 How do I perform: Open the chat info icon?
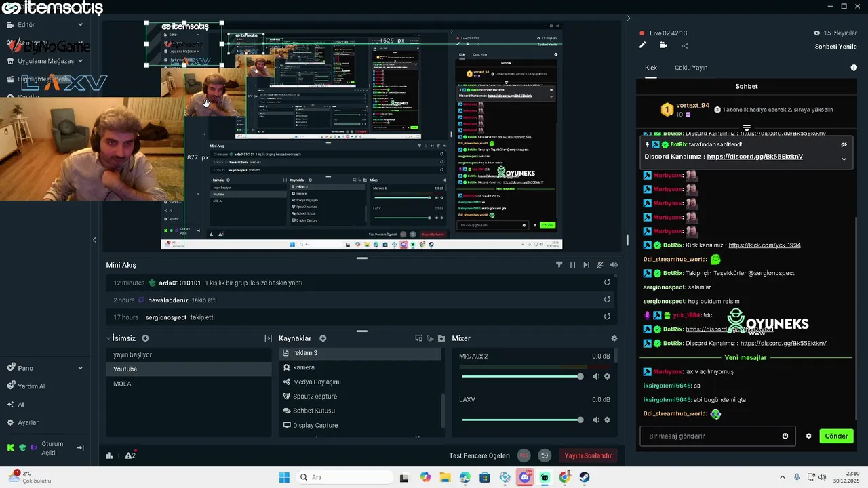coord(854,68)
